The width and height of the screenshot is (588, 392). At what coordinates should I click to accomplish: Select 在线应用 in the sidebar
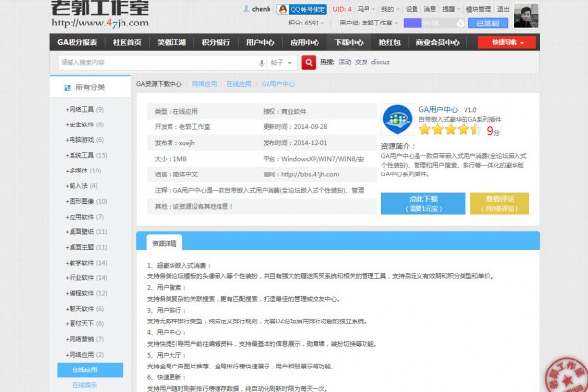(85, 370)
